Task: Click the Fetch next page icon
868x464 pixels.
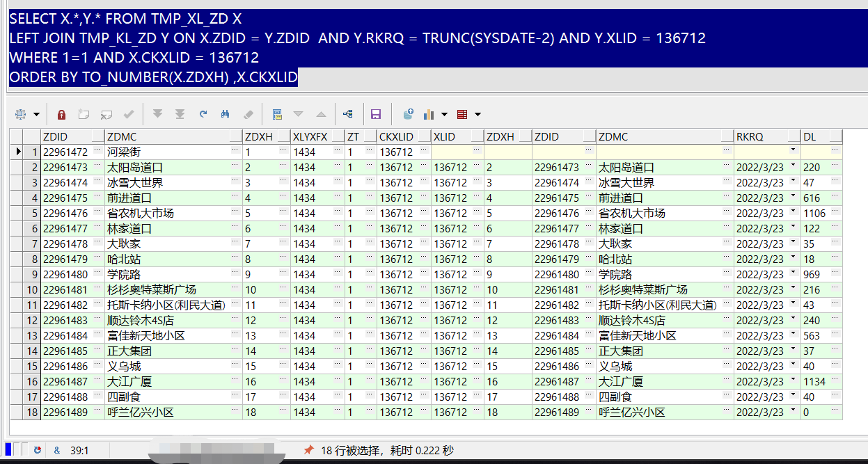Action: pyautogui.click(x=157, y=114)
